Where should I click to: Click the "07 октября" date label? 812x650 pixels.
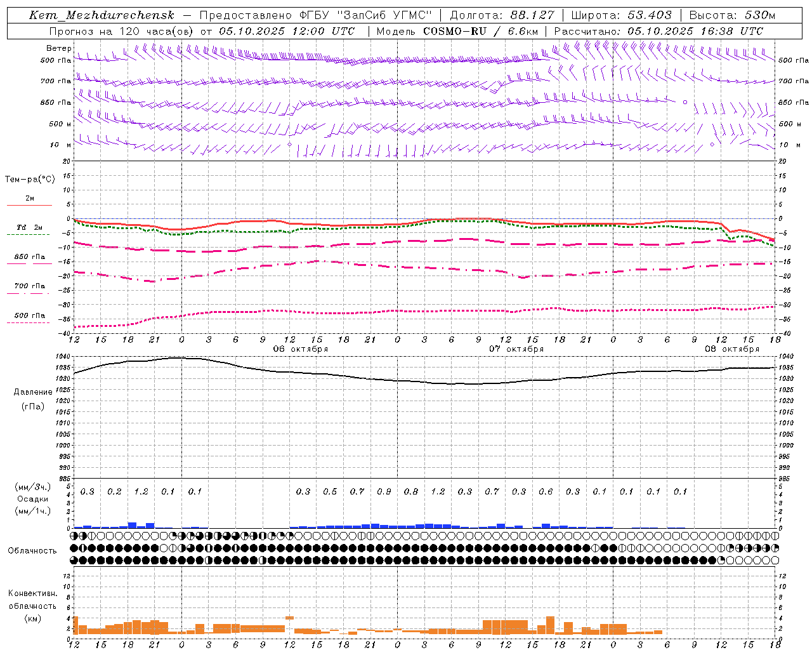(x=516, y=349)
